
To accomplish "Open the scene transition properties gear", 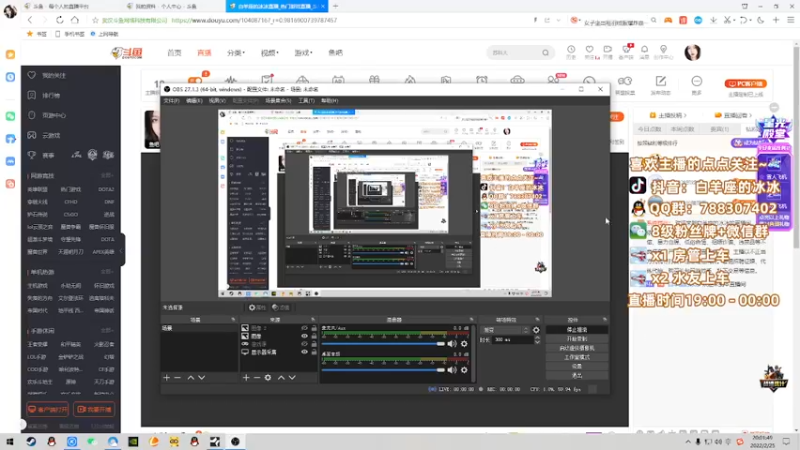I will (536, 330).
